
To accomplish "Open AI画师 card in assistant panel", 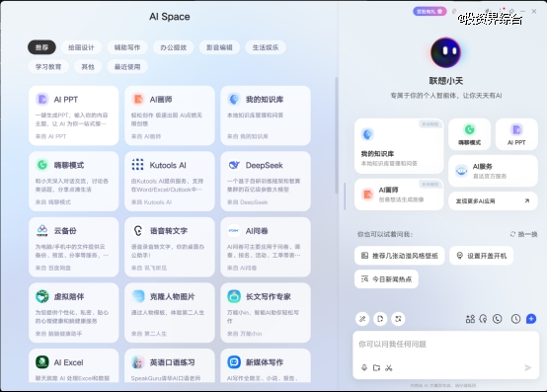I will [x=399, y=195].
